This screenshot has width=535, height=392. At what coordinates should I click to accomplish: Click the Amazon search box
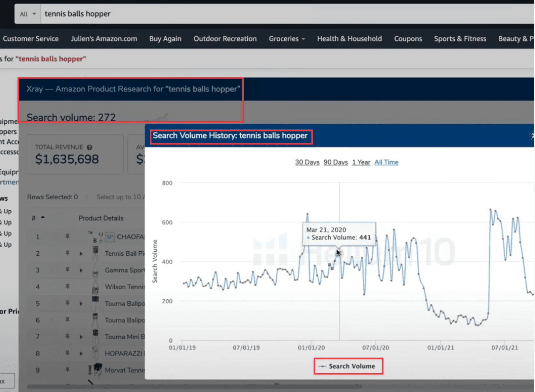click(x=288, y=14)
